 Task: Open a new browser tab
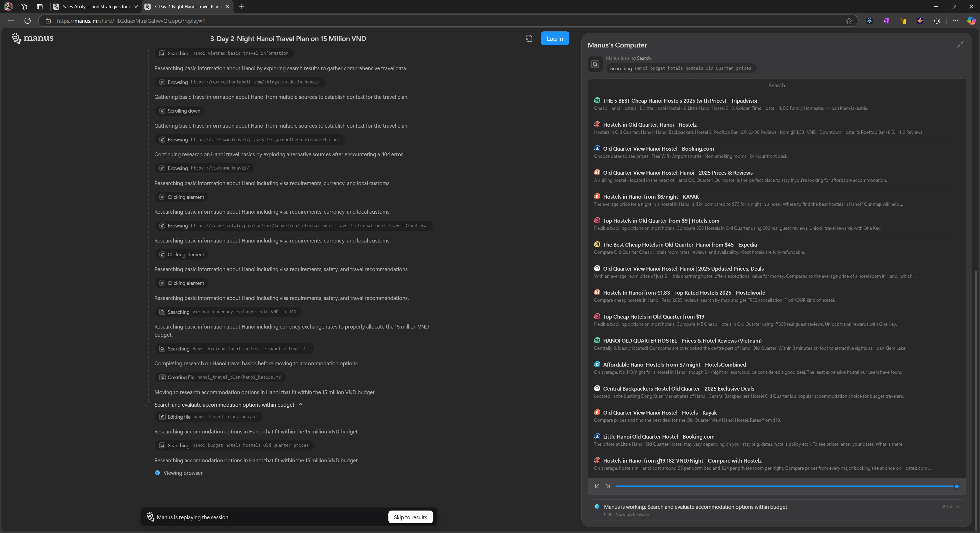242,6
